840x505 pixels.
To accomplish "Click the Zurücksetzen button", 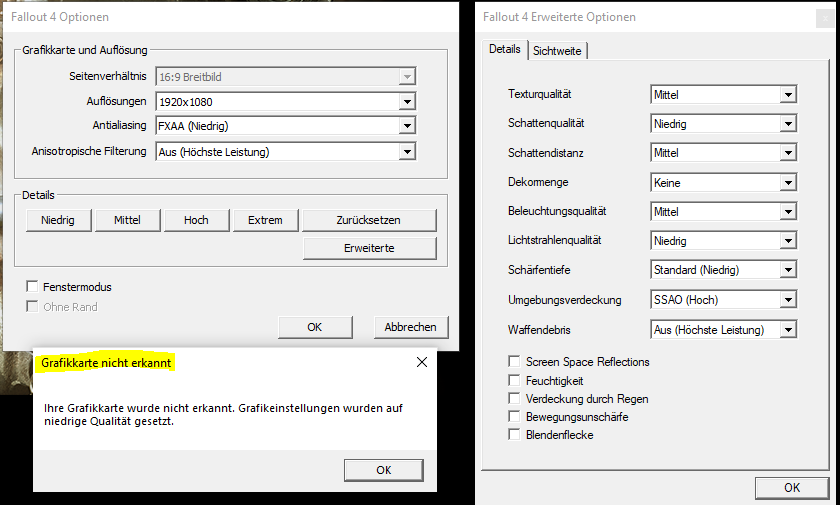I will pyautogui.click(x=369, y=220).
